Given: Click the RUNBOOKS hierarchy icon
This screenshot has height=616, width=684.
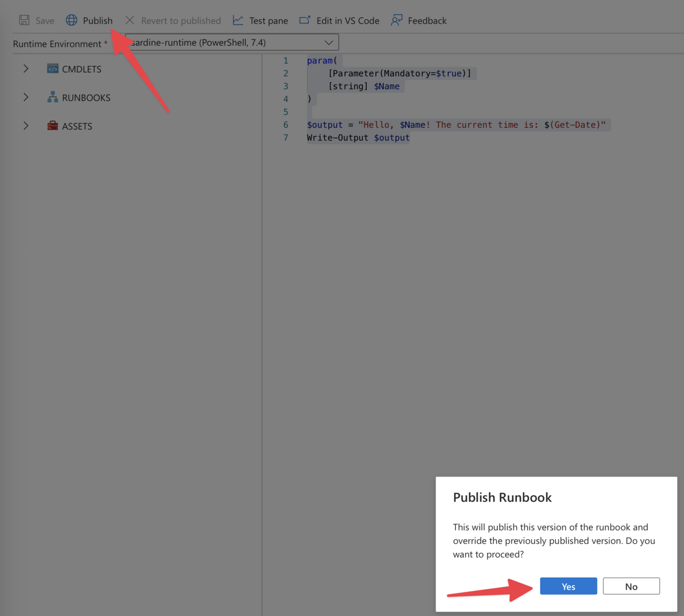Looking at the screenshot, I should tap(52, 97).
